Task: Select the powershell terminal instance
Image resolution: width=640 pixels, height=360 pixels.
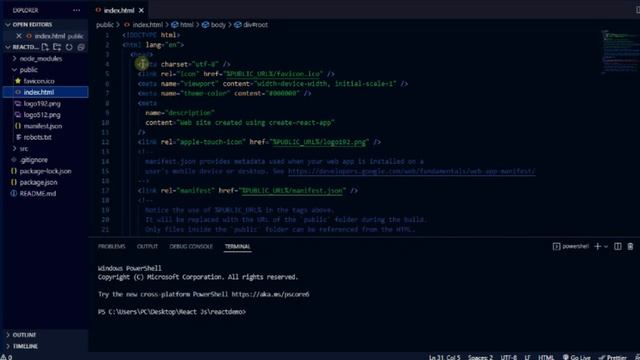Action: coord(571,247)
